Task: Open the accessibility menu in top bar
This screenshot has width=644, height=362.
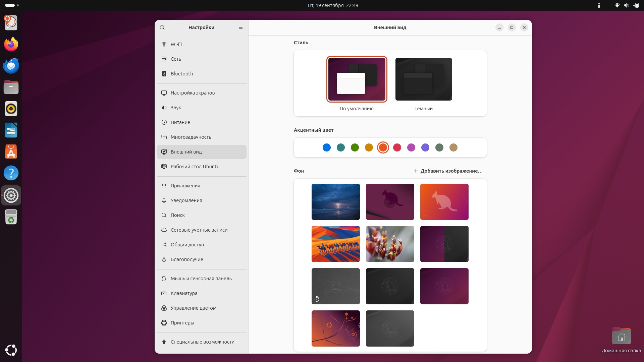Action: pos(599,5)
